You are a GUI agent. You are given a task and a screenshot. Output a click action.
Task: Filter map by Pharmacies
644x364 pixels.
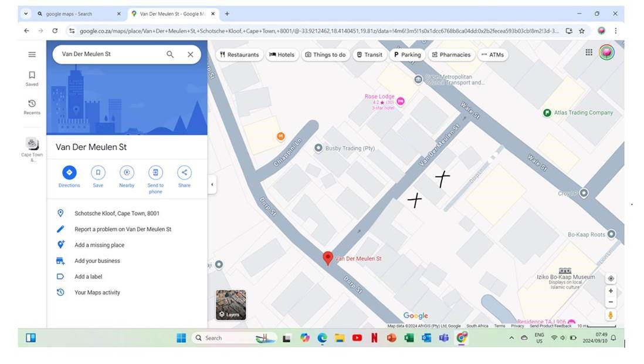pyautogui.click(x=452, y=55)
